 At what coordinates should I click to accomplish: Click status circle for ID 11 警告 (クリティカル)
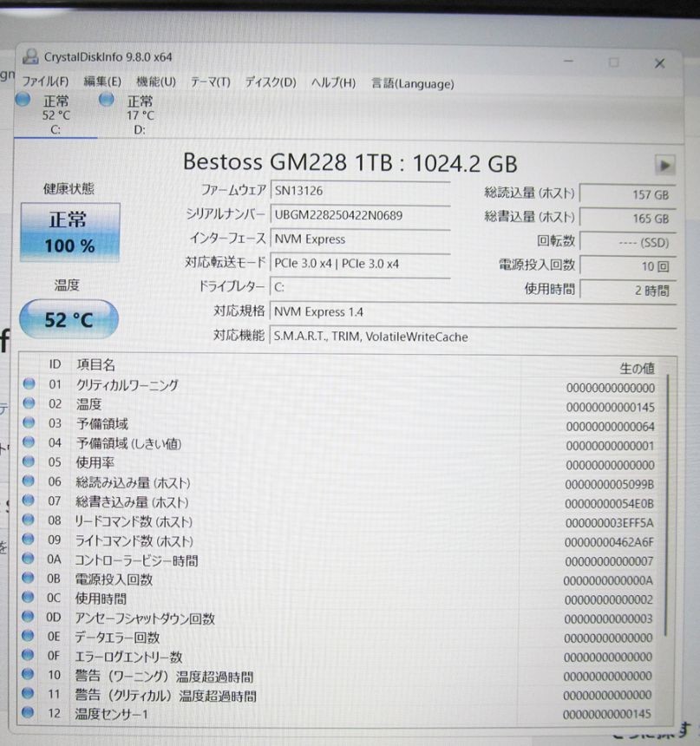[x=28, y=694]
